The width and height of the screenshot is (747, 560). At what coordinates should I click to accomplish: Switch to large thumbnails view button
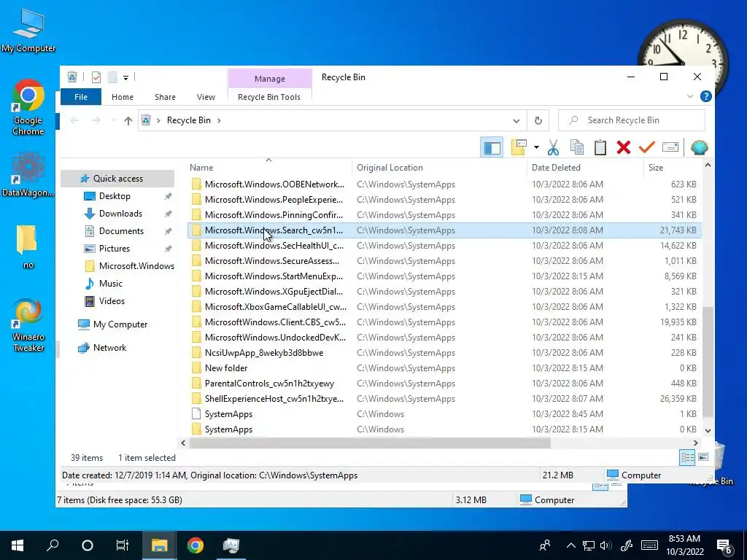(703, 458)
